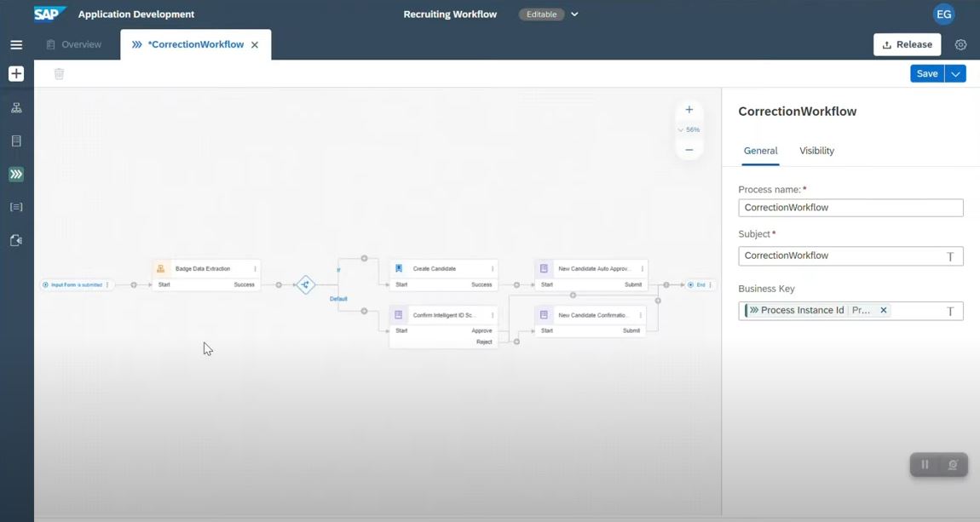This screenshot has height=522, width=980.
Task: Save the CorrectionWorkflow
Action: click(926, 73)
